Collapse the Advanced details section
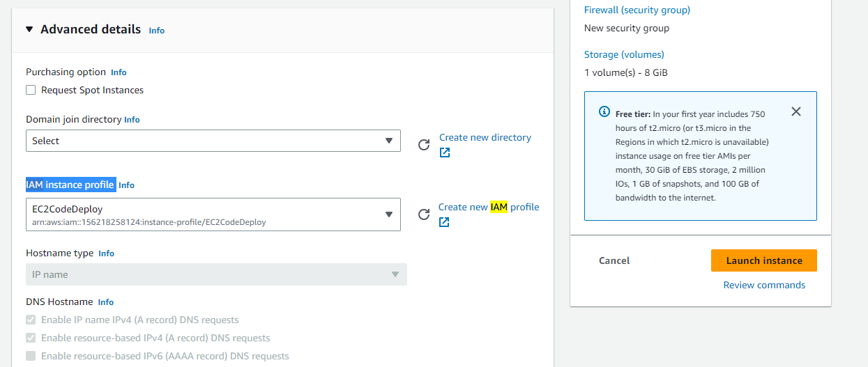 click(x=29, y=29)
